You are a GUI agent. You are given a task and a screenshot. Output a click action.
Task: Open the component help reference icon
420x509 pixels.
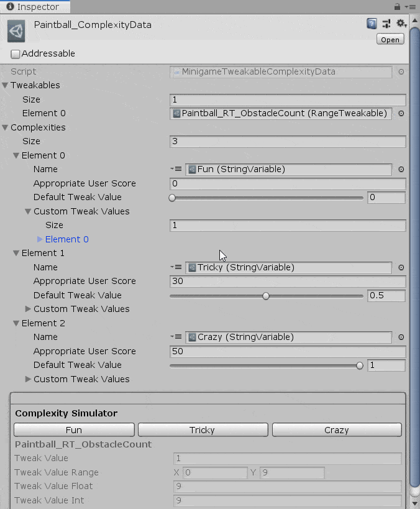click(x=372, y=24)
